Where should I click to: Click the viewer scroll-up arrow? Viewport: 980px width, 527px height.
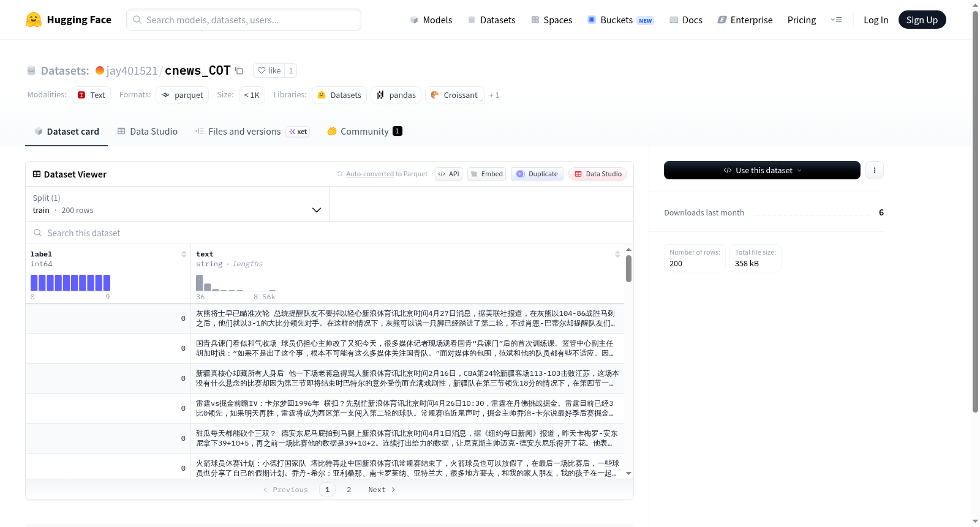tap(628, 250)
